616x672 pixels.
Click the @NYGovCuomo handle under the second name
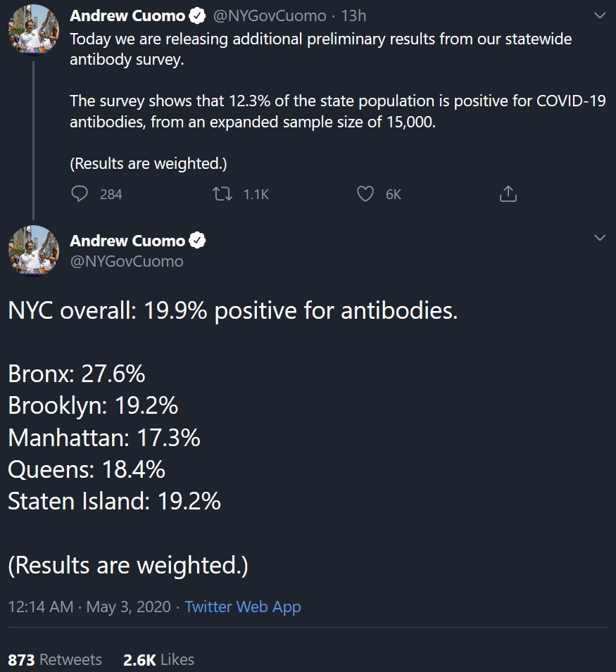click(x=127, y=262)
